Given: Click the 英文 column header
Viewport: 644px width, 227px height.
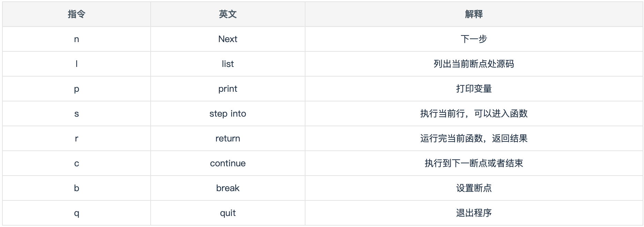Looking at the screenshot, I should (228, 14).
